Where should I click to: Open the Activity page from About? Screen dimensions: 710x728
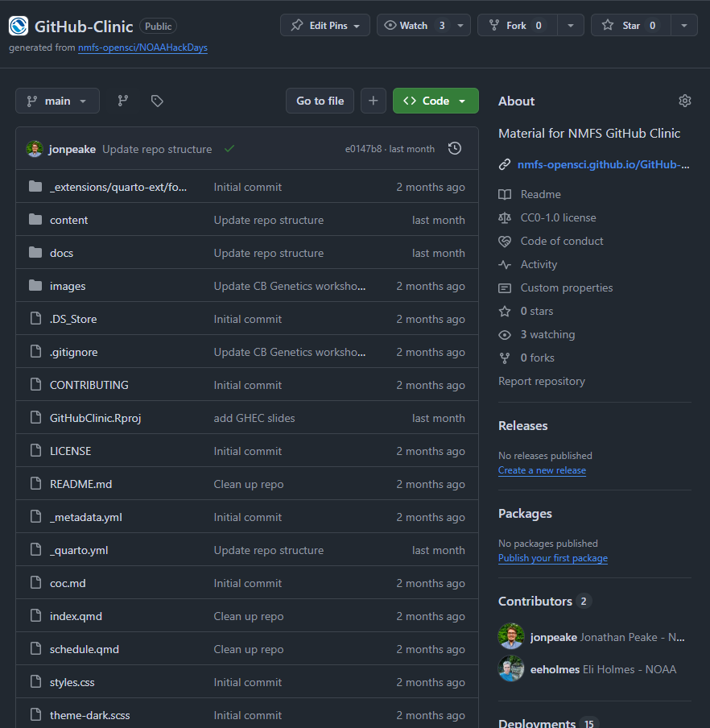539,264
